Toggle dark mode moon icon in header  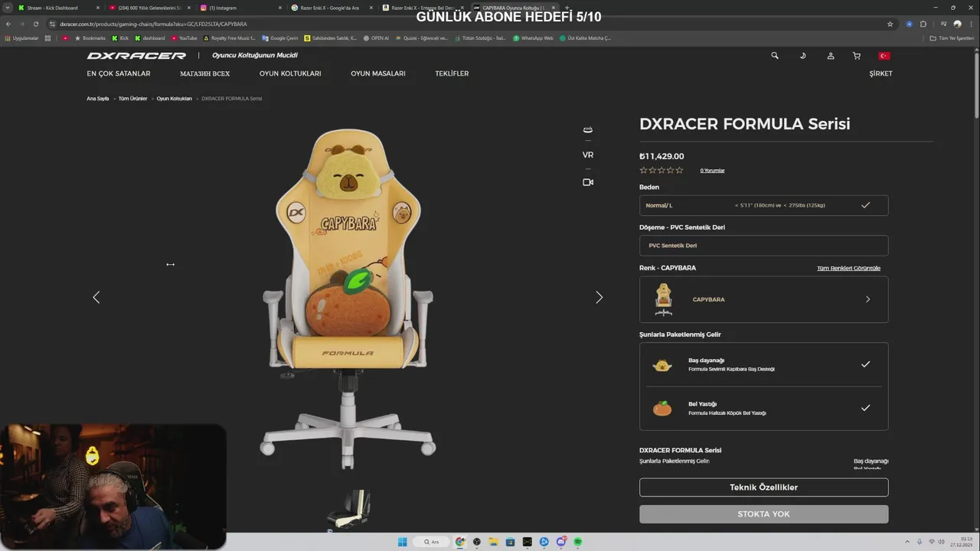pos(802,56)
